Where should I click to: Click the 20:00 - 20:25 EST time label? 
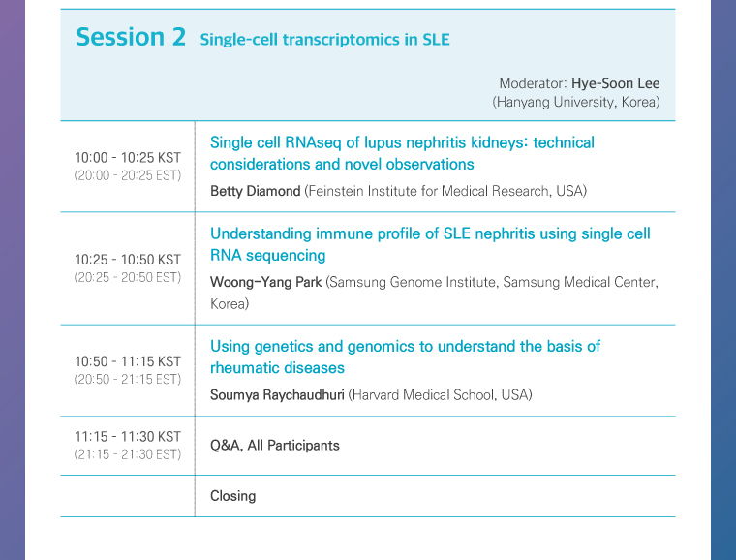(128, 175)
